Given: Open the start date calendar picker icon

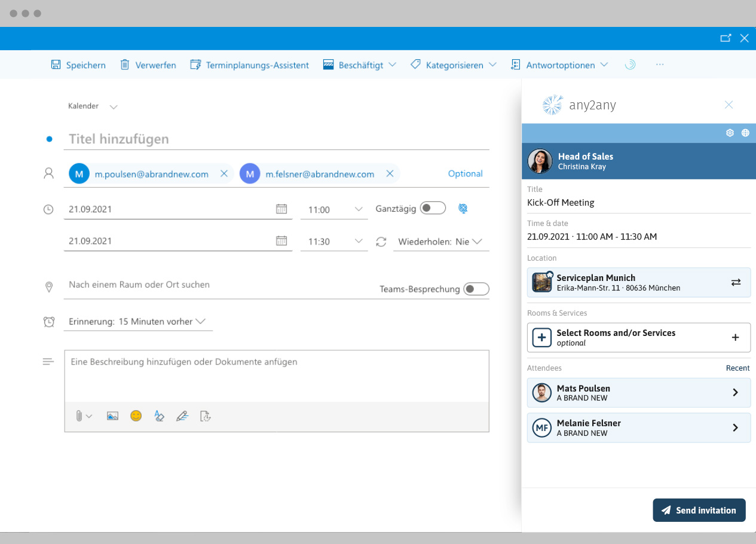Looking at the screenshot, I should coord(281,209).
